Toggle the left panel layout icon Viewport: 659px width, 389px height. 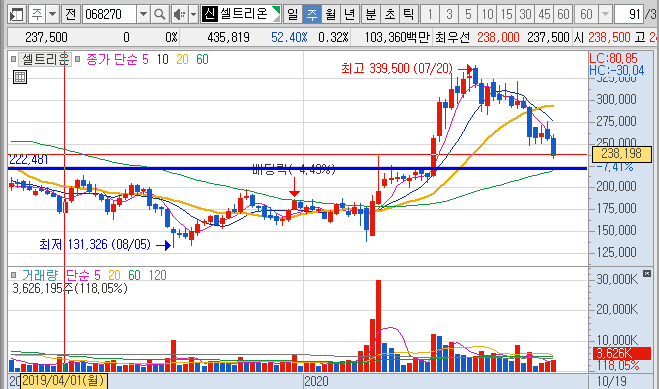(17, 14)
